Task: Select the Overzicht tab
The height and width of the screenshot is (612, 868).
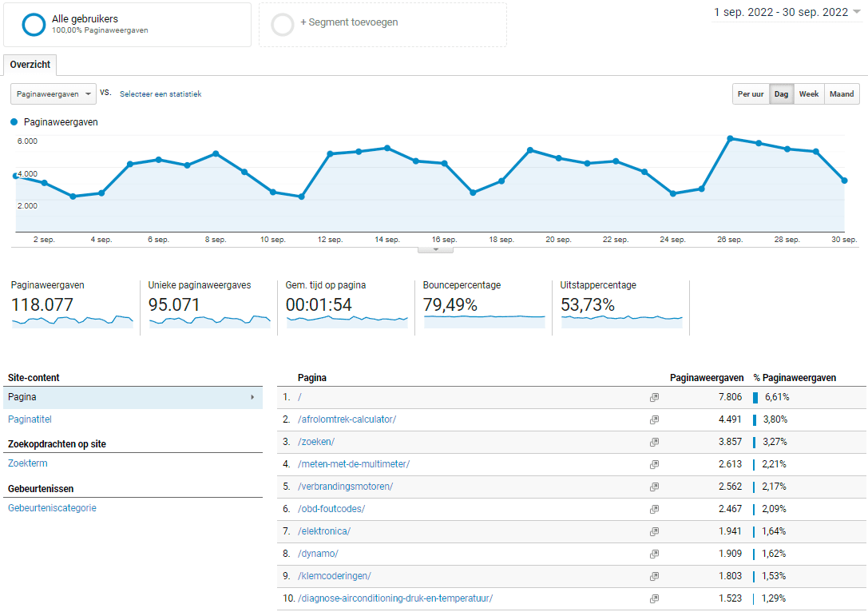Action: tap(30, 65)
